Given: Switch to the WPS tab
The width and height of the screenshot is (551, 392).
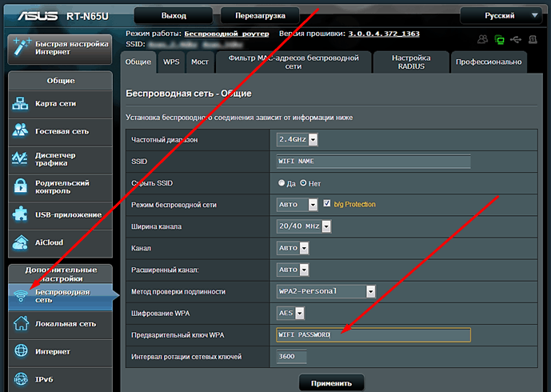Looking at the screenshot, I should point(171,62).
